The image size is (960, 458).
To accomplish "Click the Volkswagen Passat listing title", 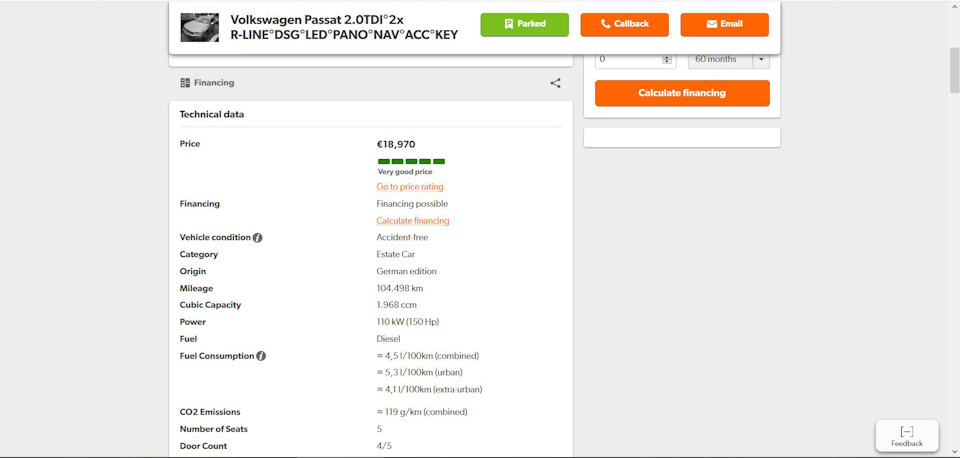I will (x=344, y=28).
